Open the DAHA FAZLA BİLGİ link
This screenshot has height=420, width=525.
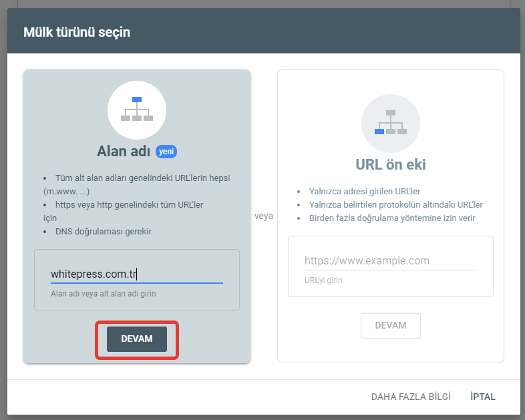click(411, 397)
